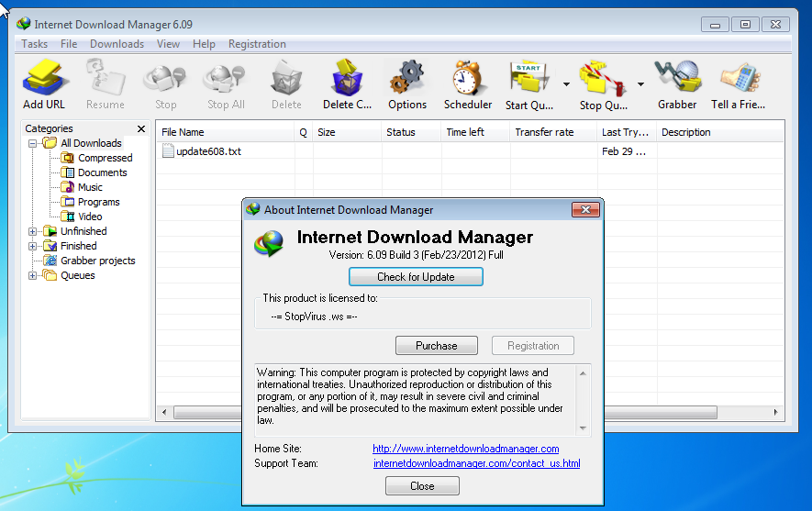Open the Downloads menu

(117, 44)
